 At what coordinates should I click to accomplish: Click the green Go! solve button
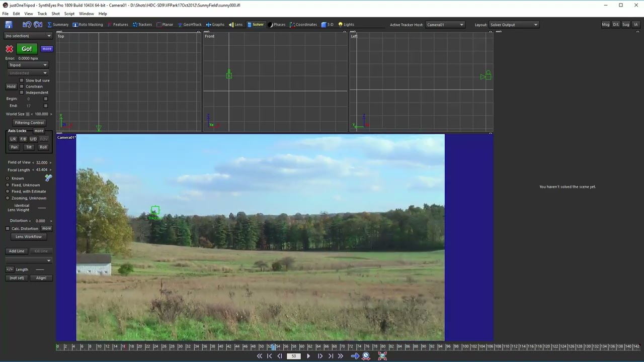click(27, 49)
